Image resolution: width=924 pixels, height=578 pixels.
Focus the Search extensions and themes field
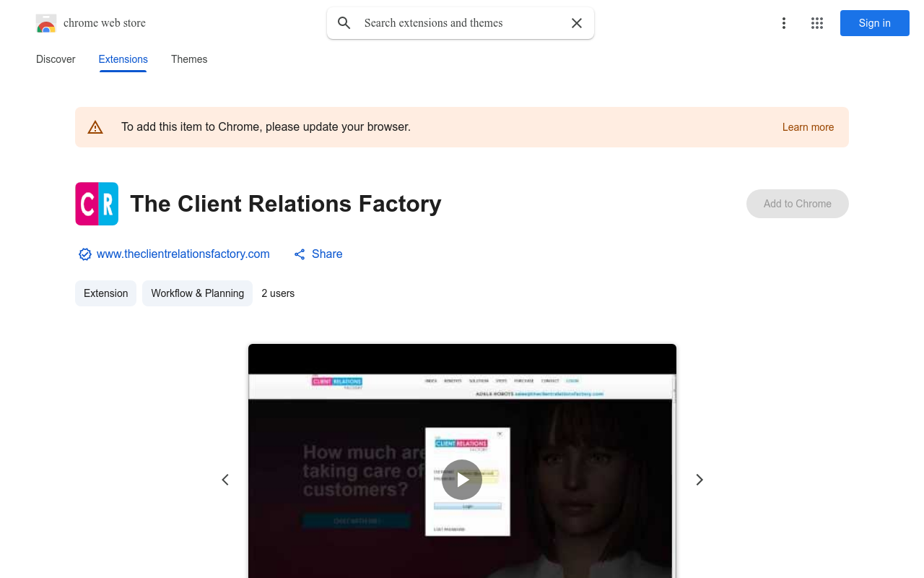[461, 23]
